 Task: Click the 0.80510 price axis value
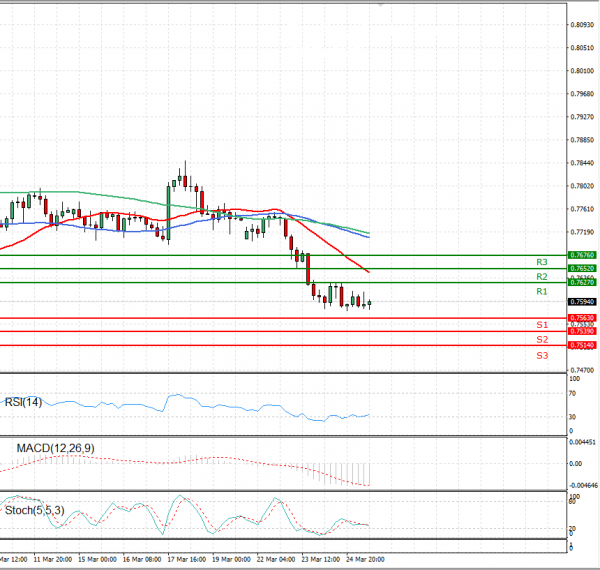point(582,48)
